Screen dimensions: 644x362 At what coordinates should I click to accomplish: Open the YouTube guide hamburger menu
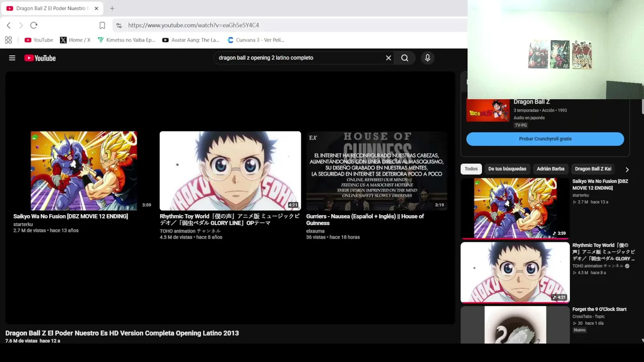12,58
